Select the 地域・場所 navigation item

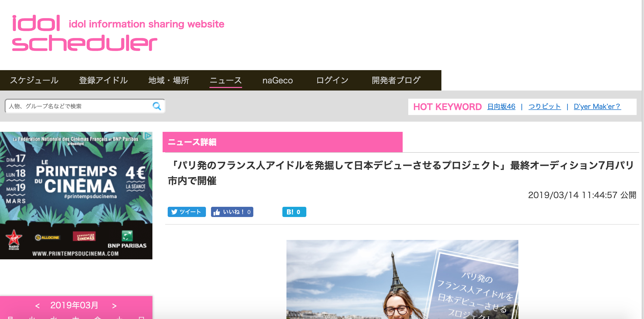coord(169,80)
